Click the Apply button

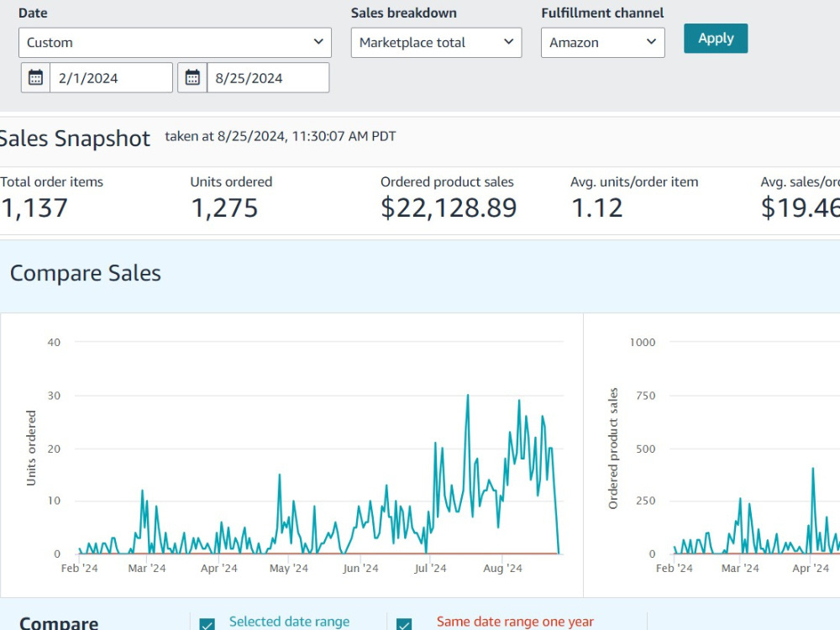point(716,38)
